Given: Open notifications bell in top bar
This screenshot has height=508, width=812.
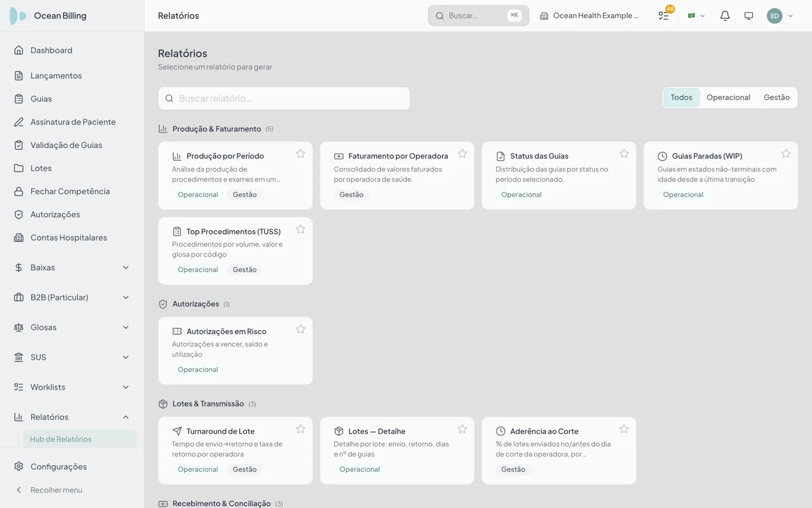Looking at the screenshot, I should [725, 16].
